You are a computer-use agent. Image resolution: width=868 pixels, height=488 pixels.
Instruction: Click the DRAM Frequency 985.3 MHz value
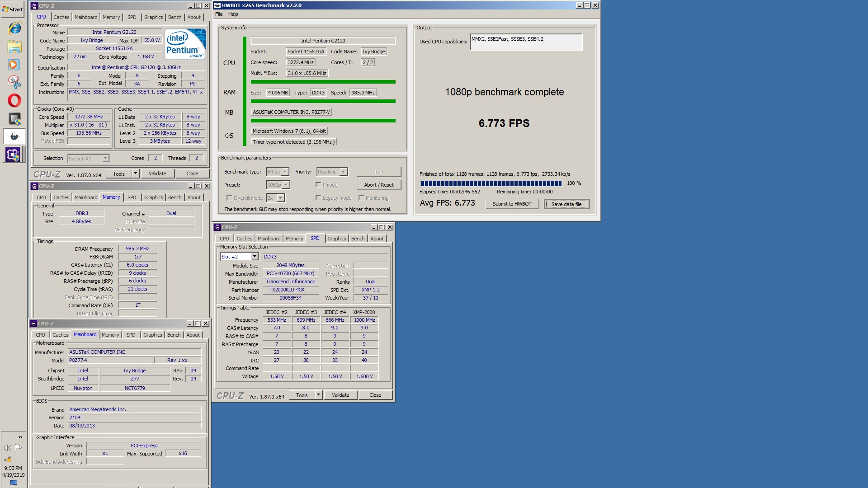(x=137, y=249)
